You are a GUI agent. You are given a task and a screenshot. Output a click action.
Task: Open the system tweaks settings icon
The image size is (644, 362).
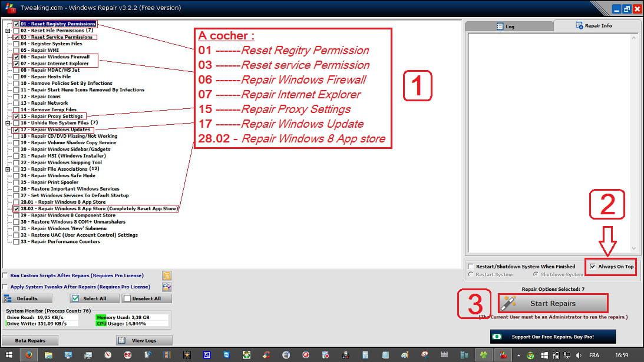[166, 287]
